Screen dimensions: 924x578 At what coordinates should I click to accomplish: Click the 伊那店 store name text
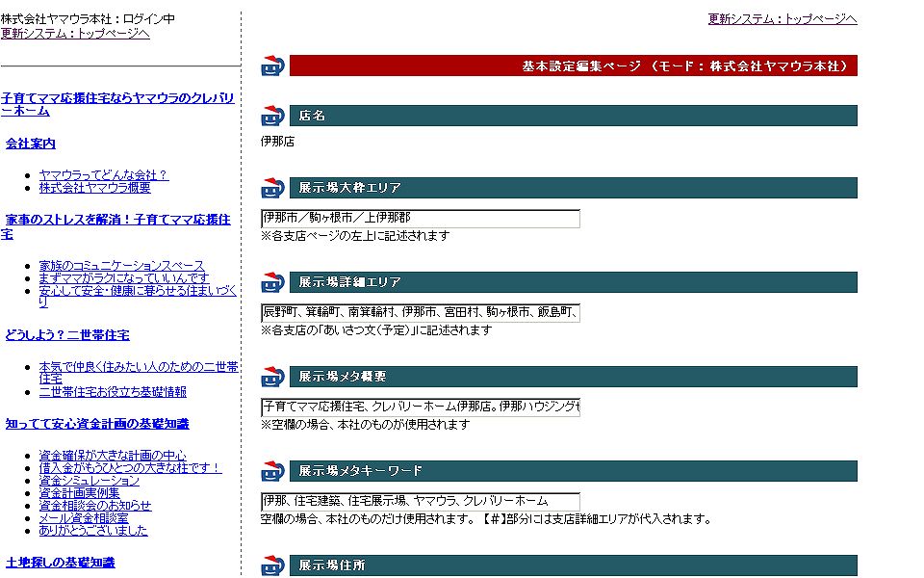(x=277, y=142)
